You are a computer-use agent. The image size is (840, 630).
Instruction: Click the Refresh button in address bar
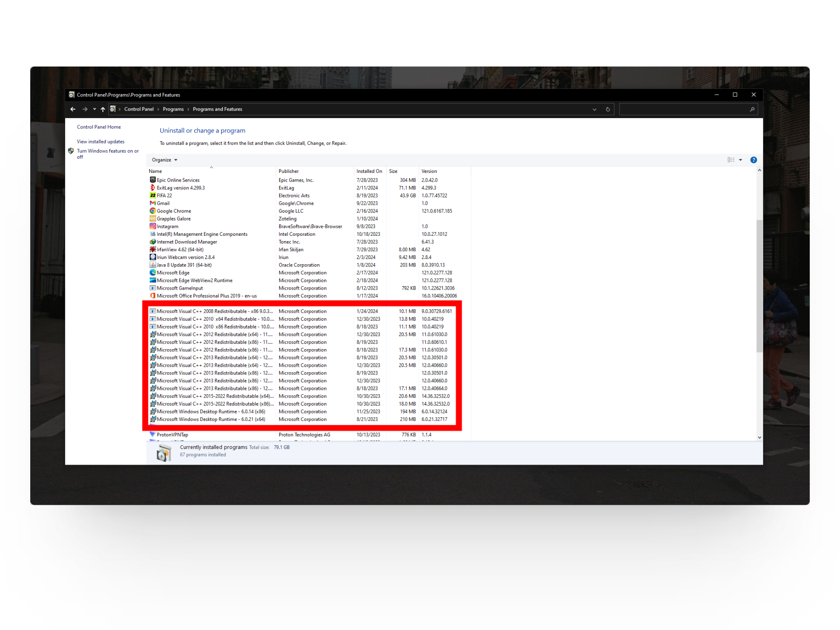pyautogui.click(x=608, y=109)
